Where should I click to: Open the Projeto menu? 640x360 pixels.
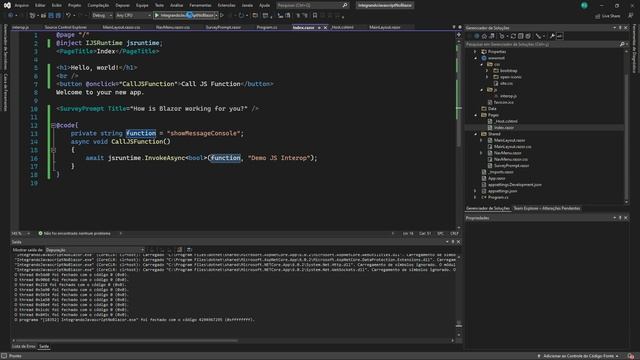[74, 5]
